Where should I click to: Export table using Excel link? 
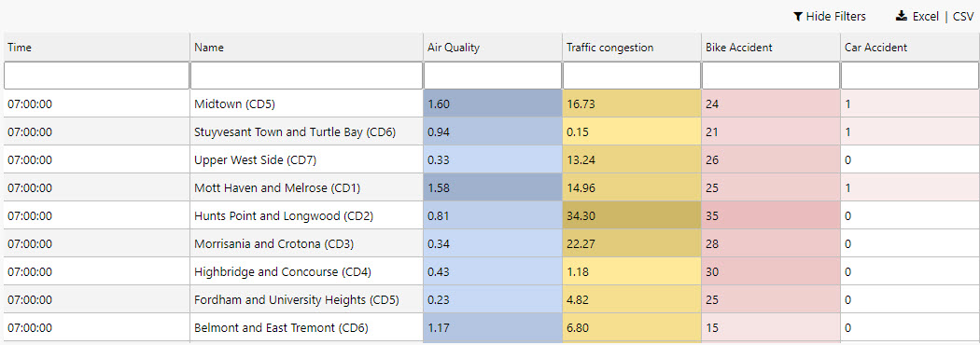(926, 17)
